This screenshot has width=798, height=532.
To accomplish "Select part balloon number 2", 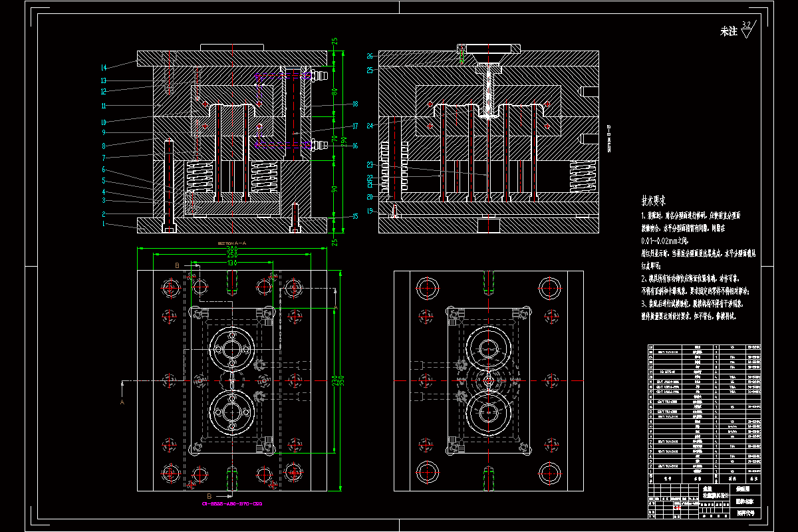I will tap(104, 214).
